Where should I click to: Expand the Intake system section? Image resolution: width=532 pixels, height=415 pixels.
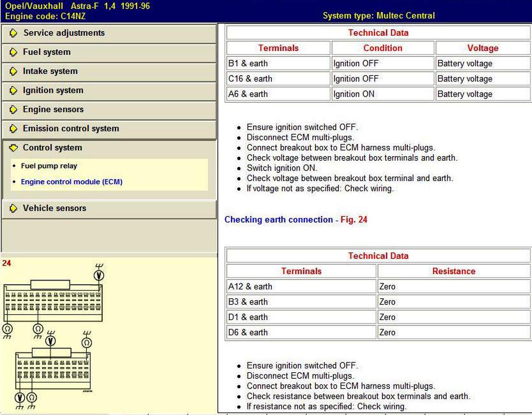click(x=109, y=71)
